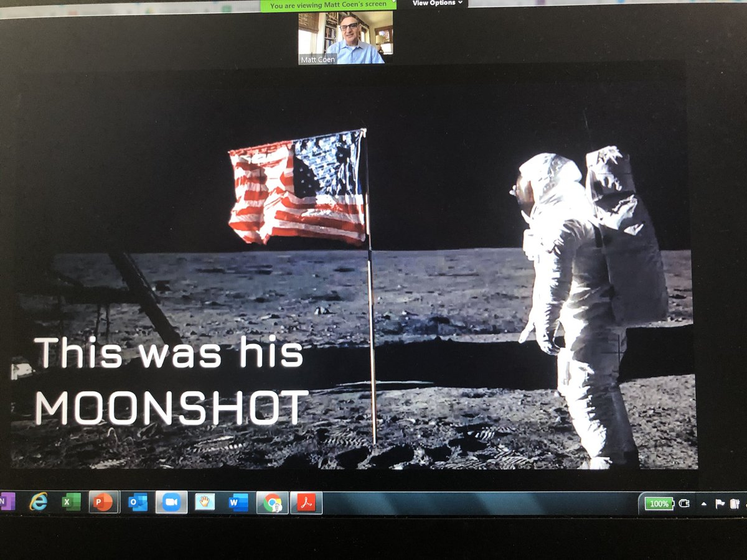Open Outlook from the taskbar

coord(138,502)
